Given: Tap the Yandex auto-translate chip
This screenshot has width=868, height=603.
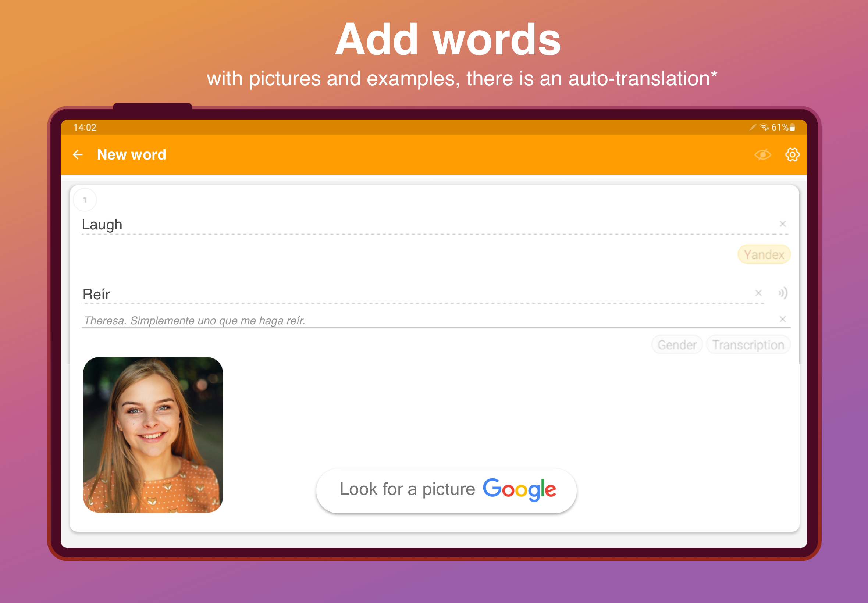Looking at the screenshot, I should (x=764, y=255).
